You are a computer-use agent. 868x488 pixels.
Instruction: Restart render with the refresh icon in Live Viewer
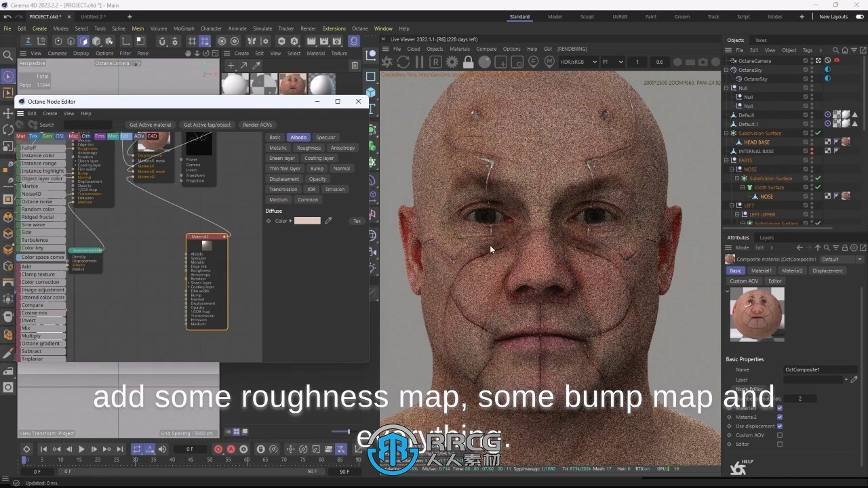point(403,62)
